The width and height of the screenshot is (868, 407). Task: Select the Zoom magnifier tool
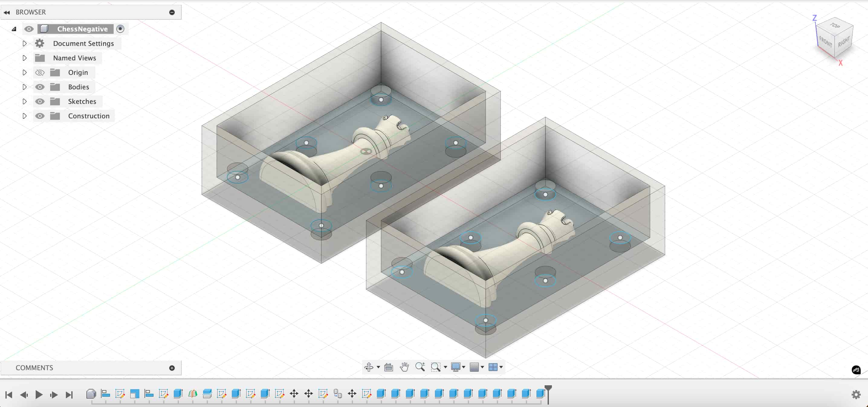point(420,367)
